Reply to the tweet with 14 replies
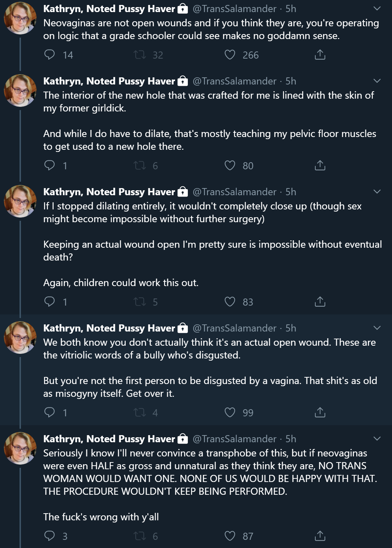The width and height of the screenshot is (392, 548). [x=49, y=55]
